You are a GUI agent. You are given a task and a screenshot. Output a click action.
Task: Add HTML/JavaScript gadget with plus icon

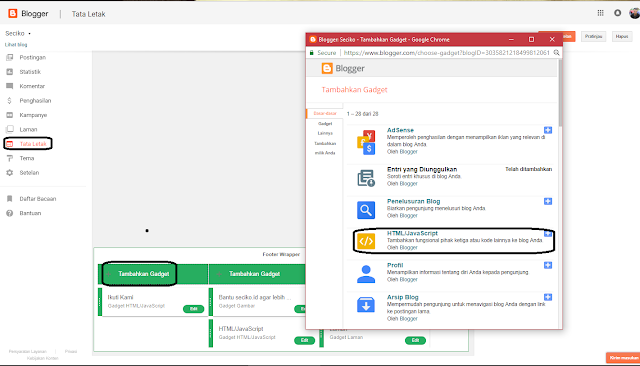[548, 233]
